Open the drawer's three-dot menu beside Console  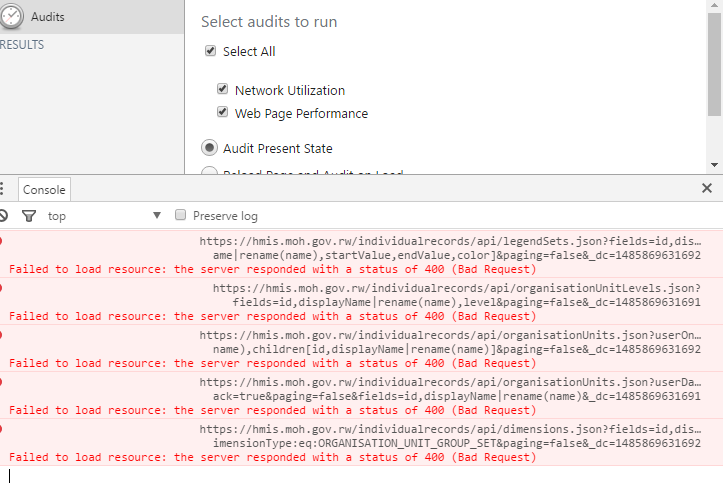(3, 189)
